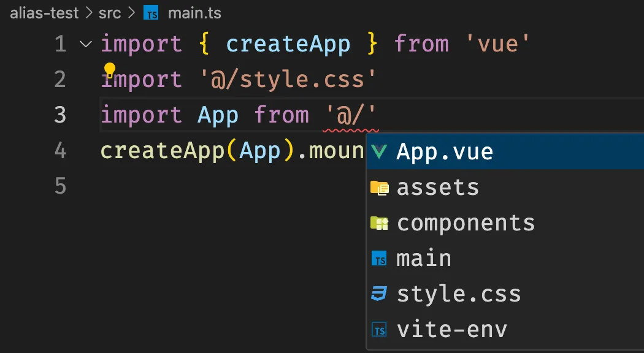644x353 pixels.
Task: Click the 'vue' string on line 1
Action: [x=497, y=44]
